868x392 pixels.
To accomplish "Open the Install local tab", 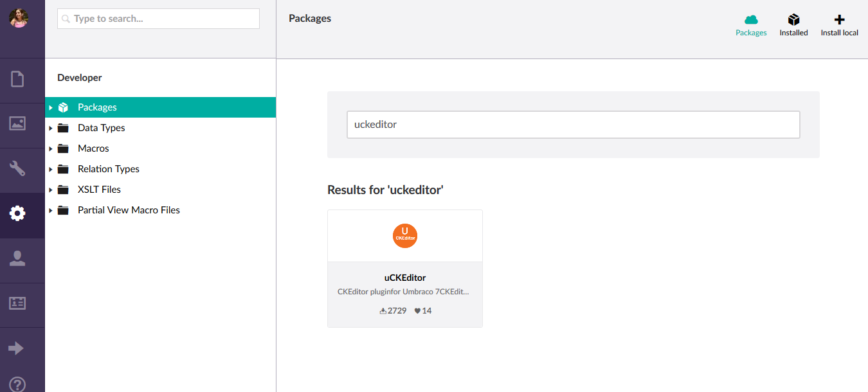I will click(x=839, y=26).
